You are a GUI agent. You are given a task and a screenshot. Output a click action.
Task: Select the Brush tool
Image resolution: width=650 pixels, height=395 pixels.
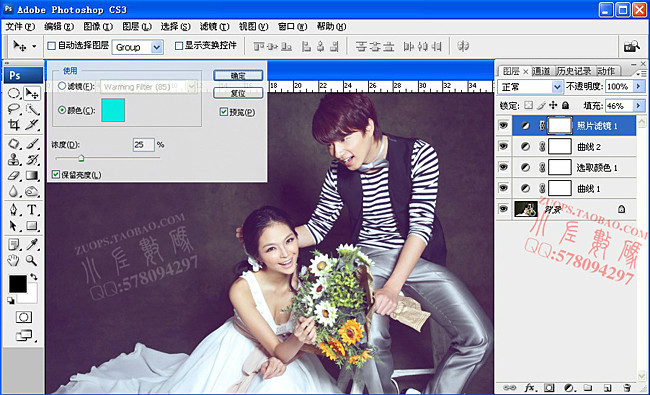tap(32, 144)
